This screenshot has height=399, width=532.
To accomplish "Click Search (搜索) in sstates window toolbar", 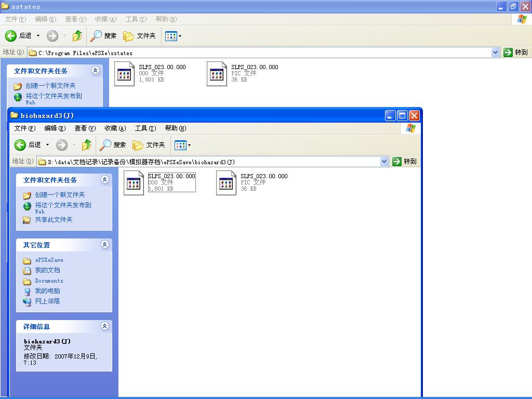I will pyautogui.click(x=103, y=36).
